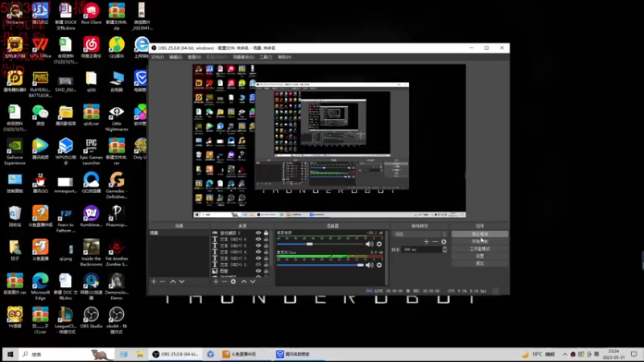Image resolution: width=644 pixels, height=362 pixels.
Task: Click the taskbar search box
Action: coord(67,354)
